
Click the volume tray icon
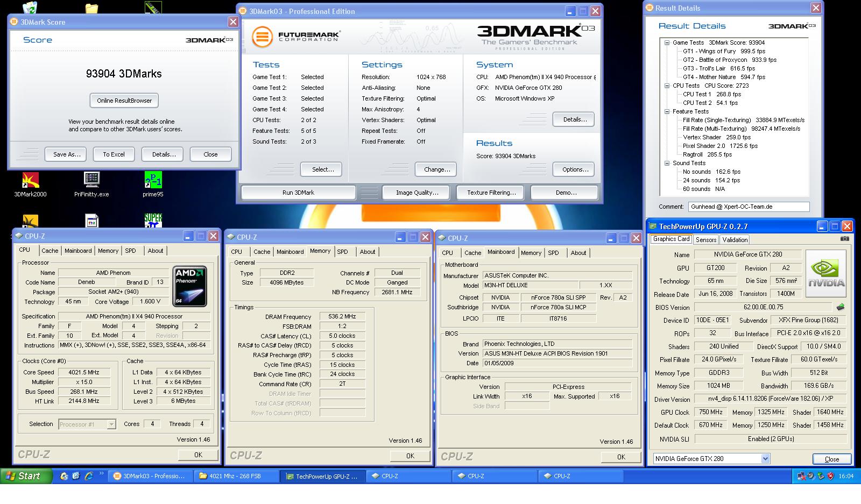[x=811, y=476]
